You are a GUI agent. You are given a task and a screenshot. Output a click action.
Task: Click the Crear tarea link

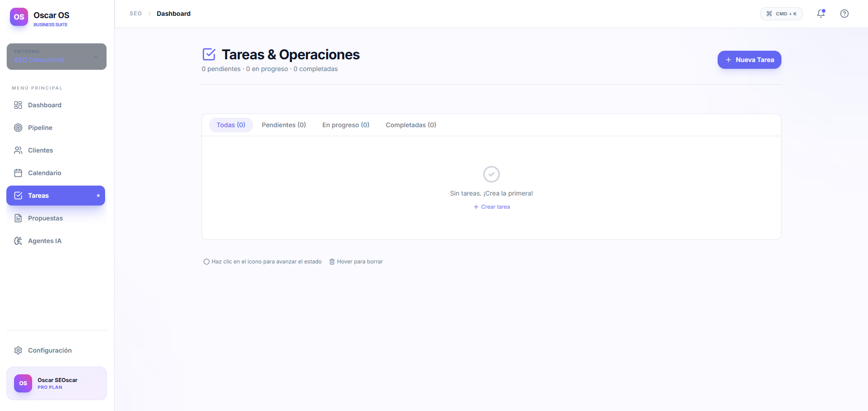[492, 206]
